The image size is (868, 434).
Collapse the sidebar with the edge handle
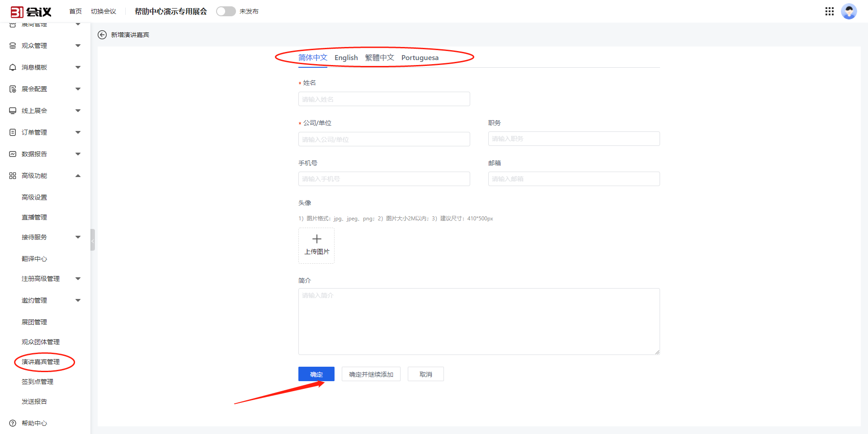[93, 240]
